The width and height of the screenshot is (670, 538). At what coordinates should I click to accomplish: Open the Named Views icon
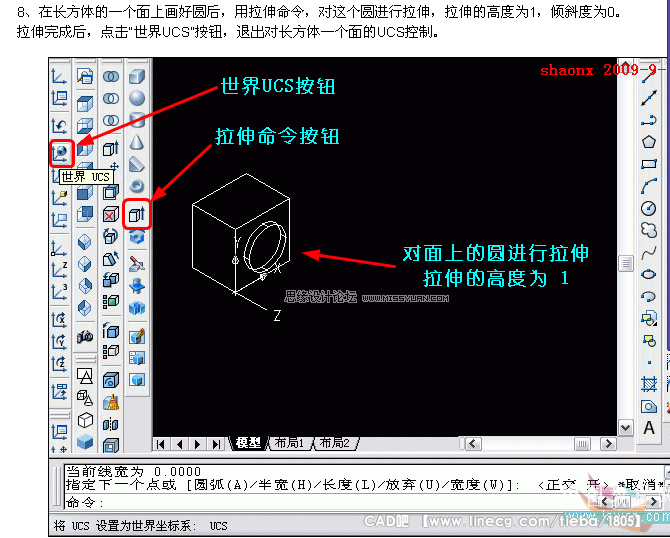click(85, 76)
